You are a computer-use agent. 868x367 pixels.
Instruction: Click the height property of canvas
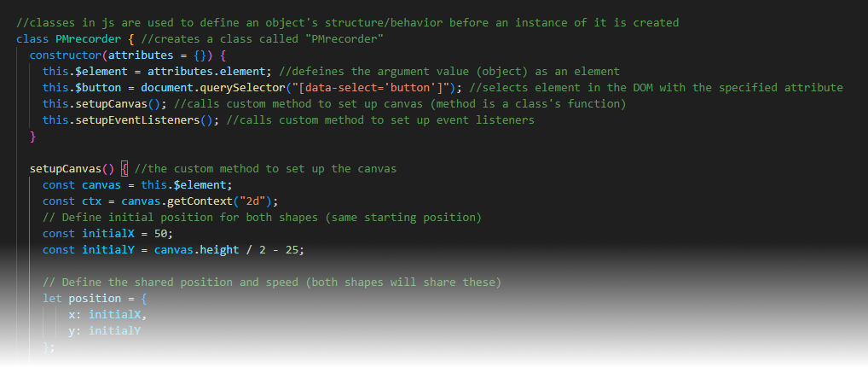pos(213,249)
